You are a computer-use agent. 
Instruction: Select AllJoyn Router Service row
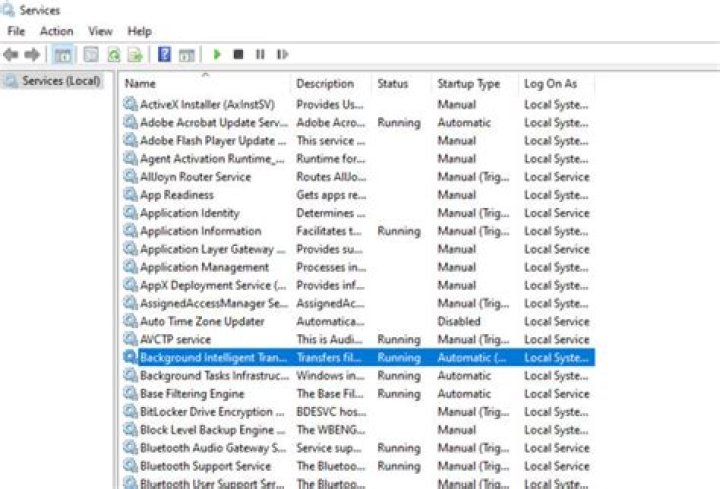pos(359,177)
